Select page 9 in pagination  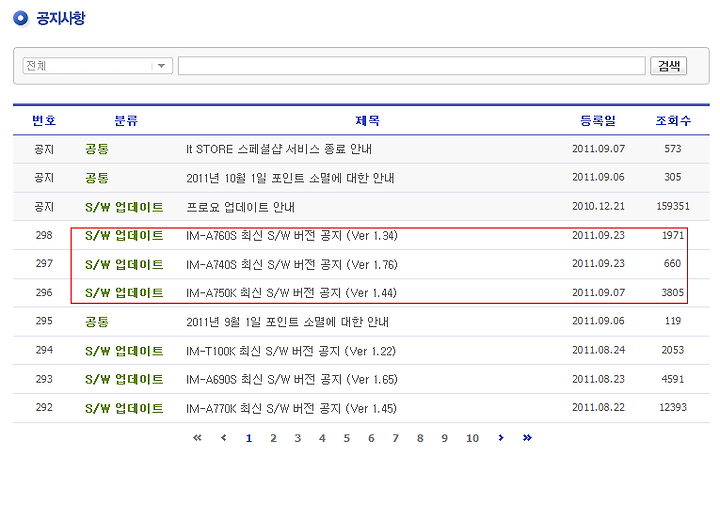coord(444,438)
